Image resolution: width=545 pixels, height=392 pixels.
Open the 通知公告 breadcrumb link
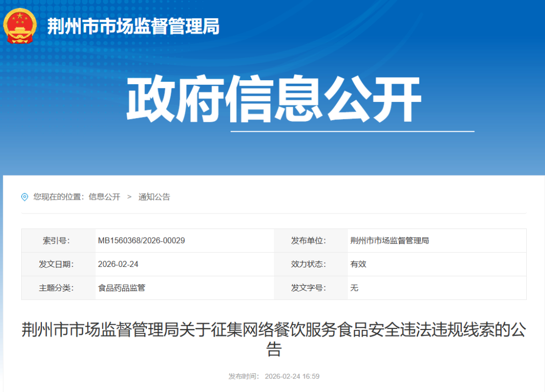click(154, 197)
